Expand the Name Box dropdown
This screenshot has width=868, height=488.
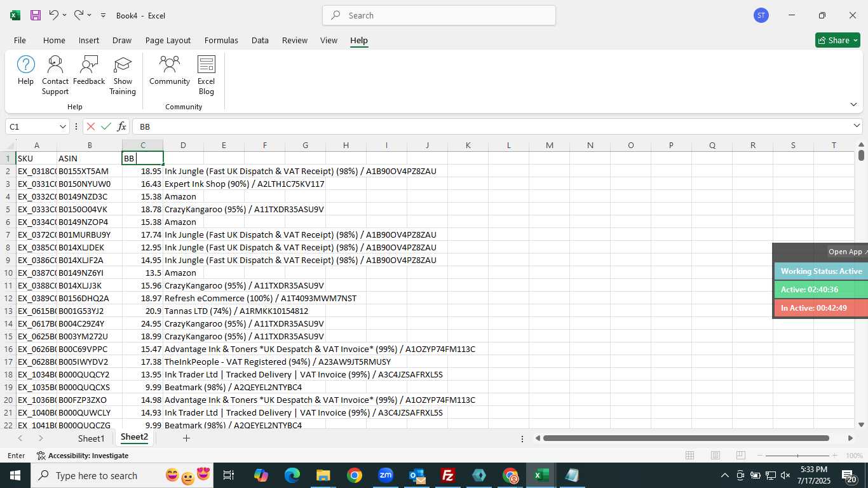click(62, 126)
